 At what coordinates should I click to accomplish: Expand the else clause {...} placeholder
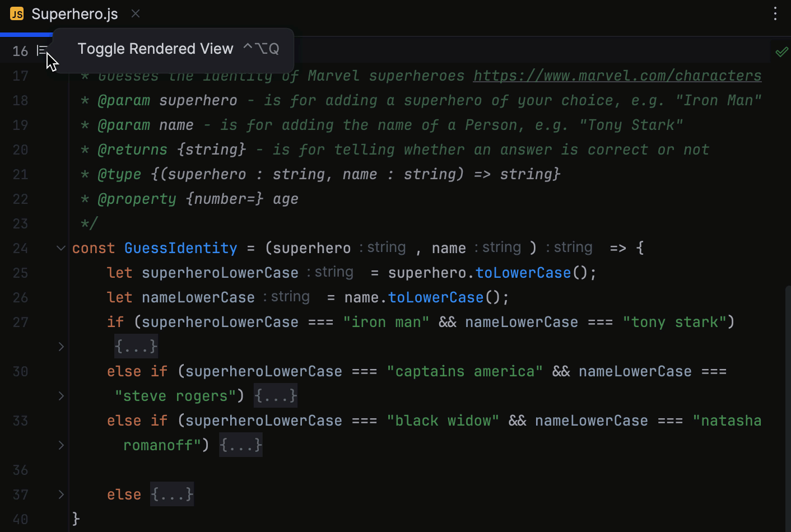pos(171,494)
